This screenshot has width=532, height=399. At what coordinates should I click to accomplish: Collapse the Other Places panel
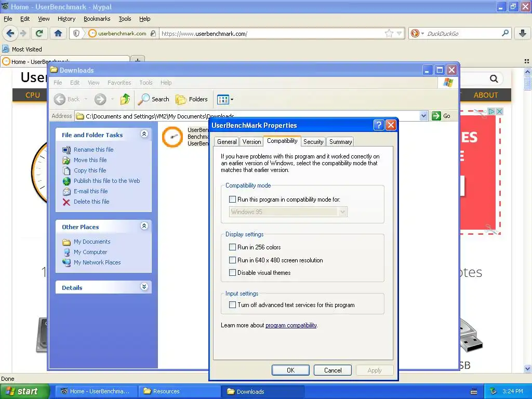144,226
